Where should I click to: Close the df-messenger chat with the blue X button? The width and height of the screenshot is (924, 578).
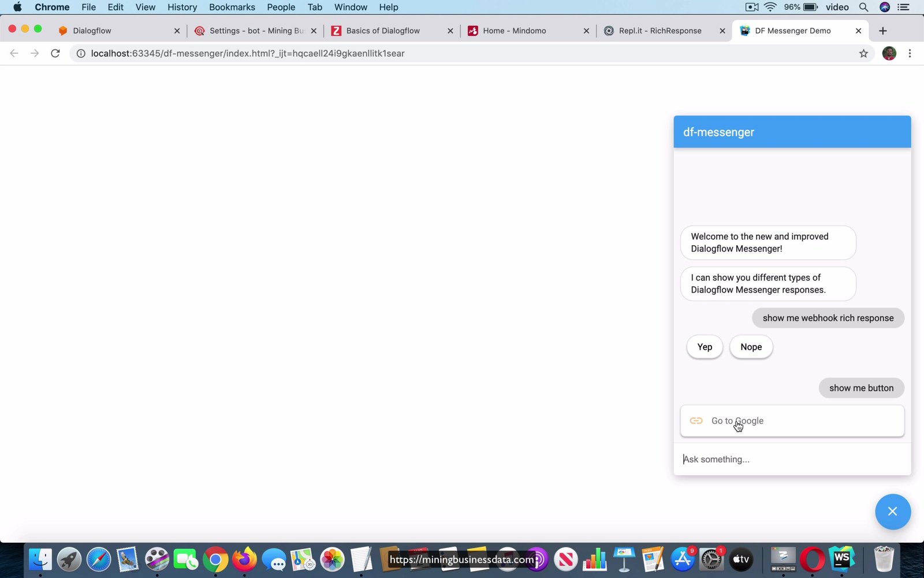click(892, 512)
